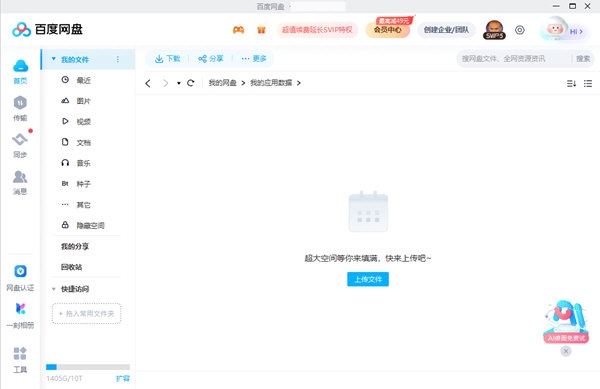Viewport: 600px width, 389px height.
Task: Switch to list view icon
Action: pyautogui.click(x=588, y=83)
